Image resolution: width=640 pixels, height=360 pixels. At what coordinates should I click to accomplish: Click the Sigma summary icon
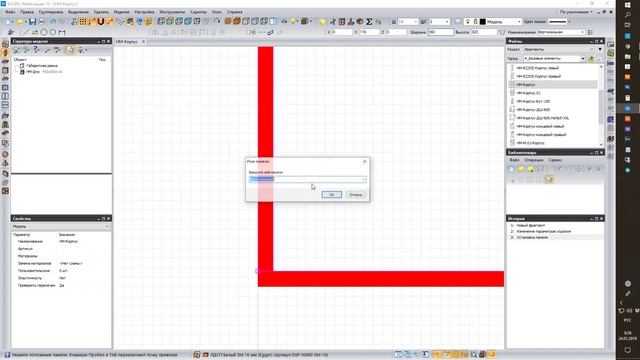pyautogui.click(x=369, y=22)
